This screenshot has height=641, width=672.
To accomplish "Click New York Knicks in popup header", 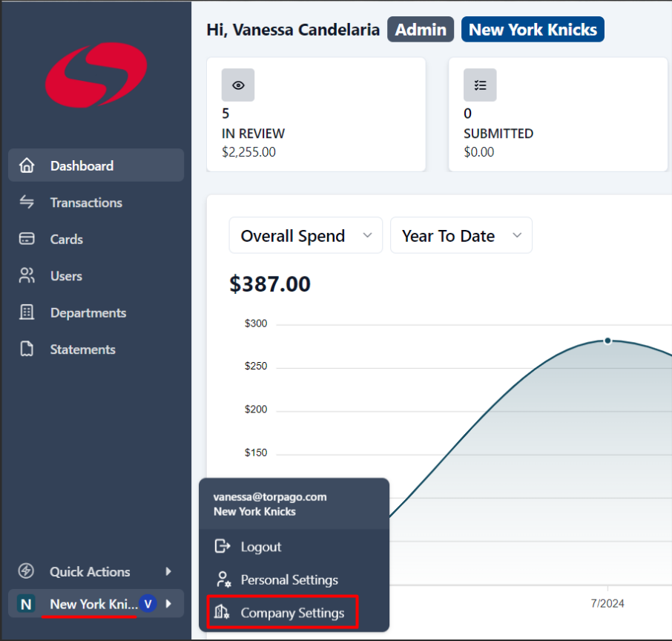I will click(254, 511).
